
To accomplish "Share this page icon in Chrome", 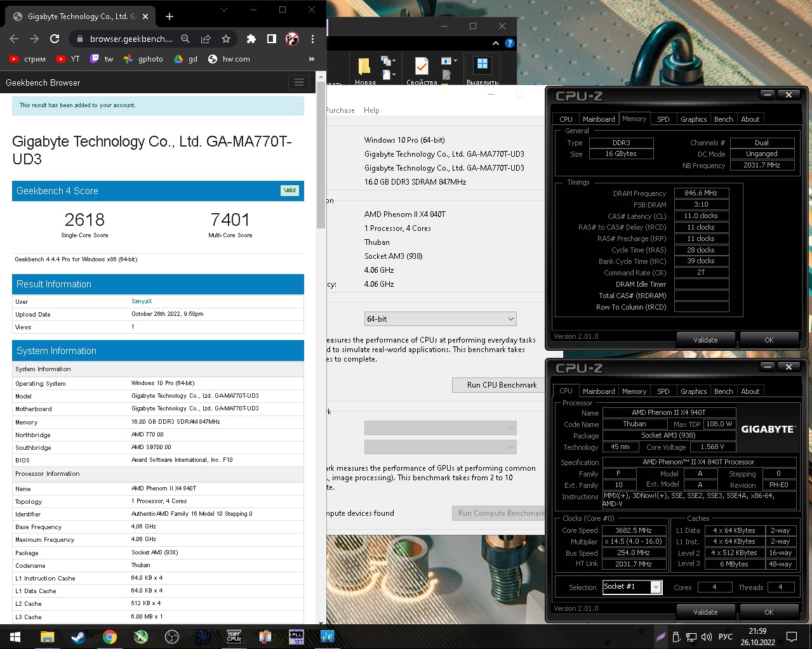I will (206, 39).
